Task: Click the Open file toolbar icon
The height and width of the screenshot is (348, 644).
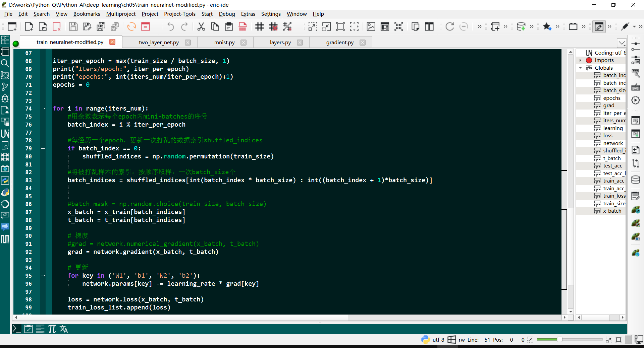Action: (43, 26)
